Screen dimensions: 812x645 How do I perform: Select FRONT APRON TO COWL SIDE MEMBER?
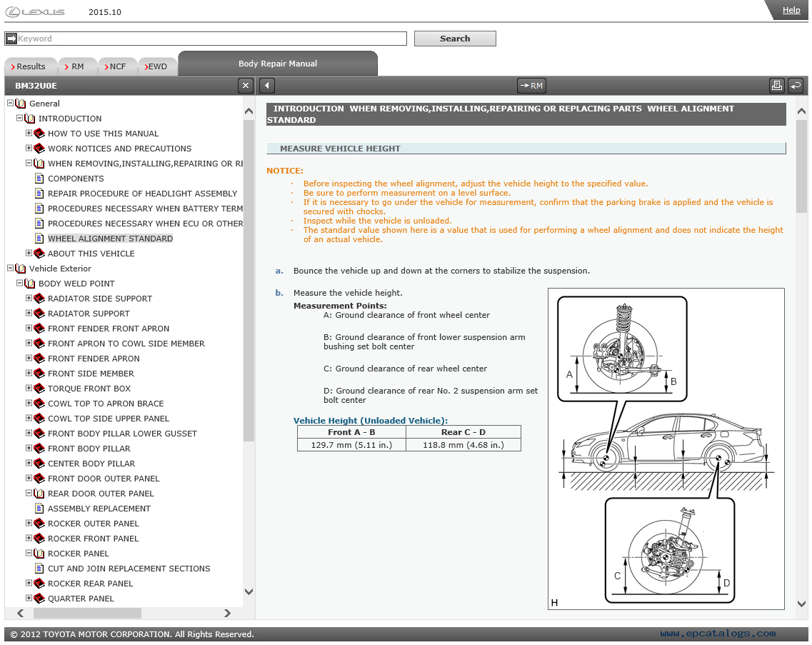(126, 344)
